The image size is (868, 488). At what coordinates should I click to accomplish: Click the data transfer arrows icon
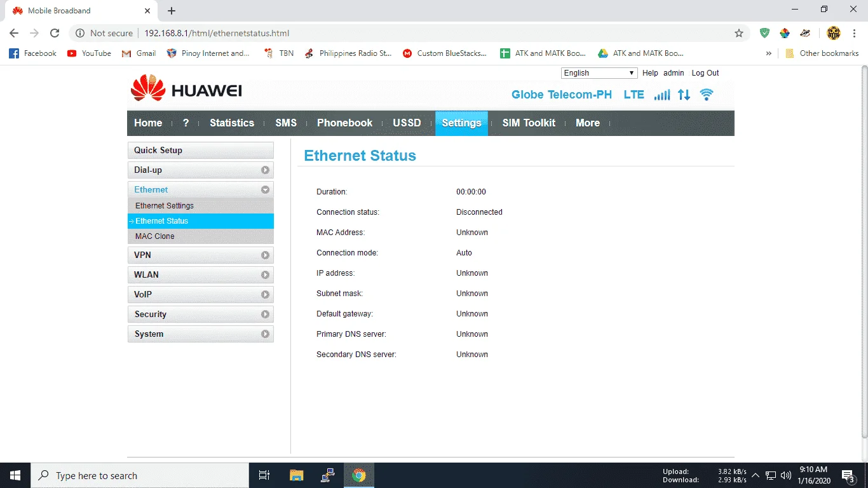(684, 95)
